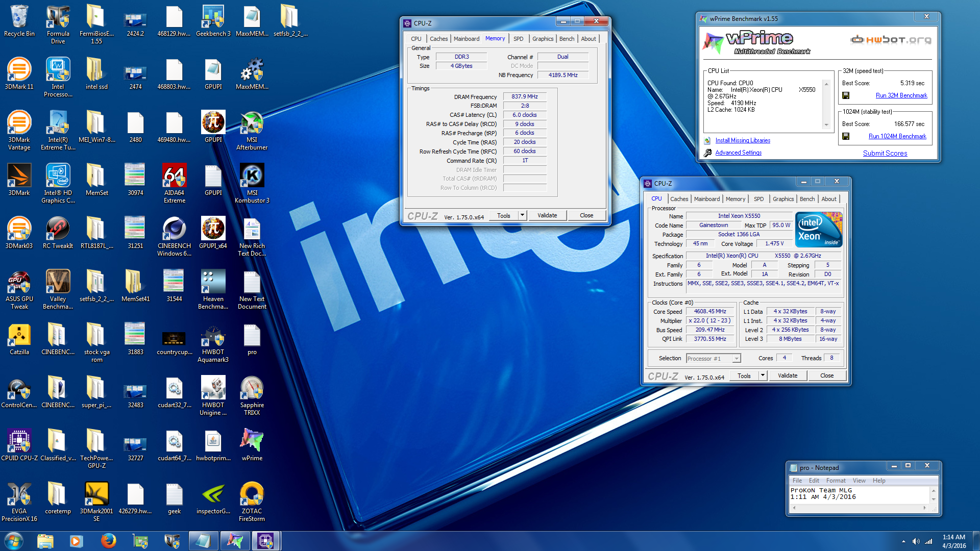
Task: Click the Windows Start button
Action: (x=14, y=541)
